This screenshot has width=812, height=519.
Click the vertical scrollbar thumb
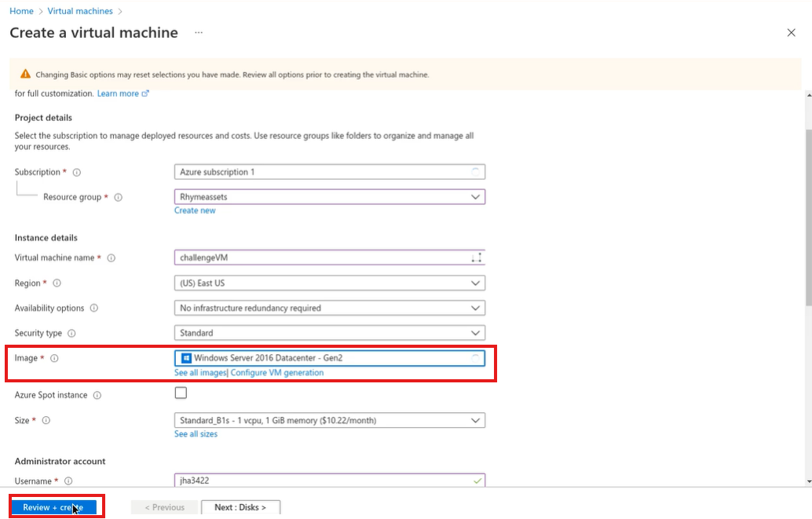point(808,217)
